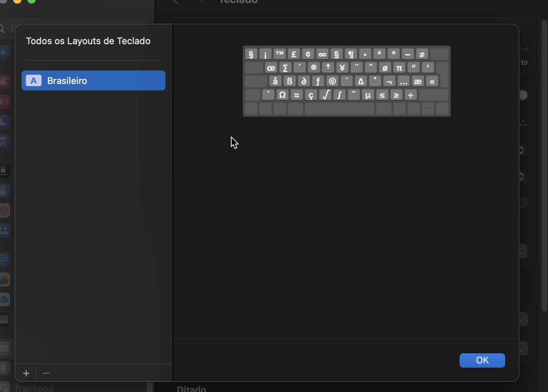Click the copyright © key in preview
The image size is (548, 392).
(332, 81)
